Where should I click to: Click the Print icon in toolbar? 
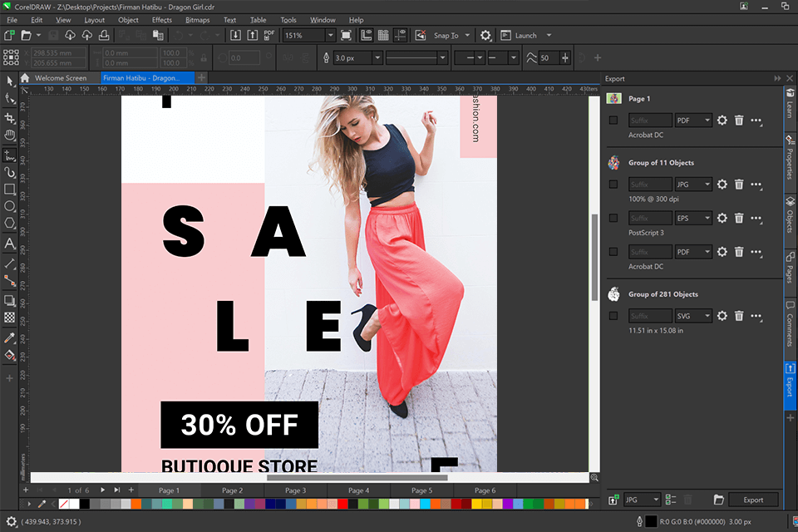[x=104, y=35]
